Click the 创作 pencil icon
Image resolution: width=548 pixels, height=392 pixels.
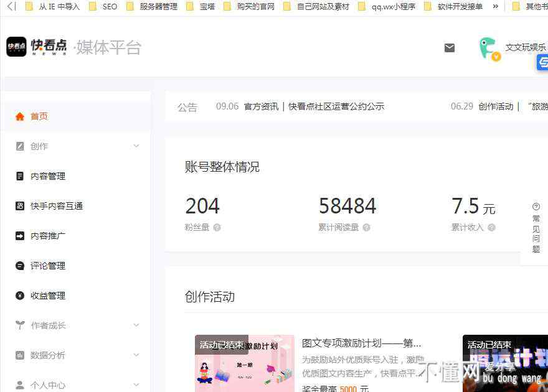[x=20, y=146]
